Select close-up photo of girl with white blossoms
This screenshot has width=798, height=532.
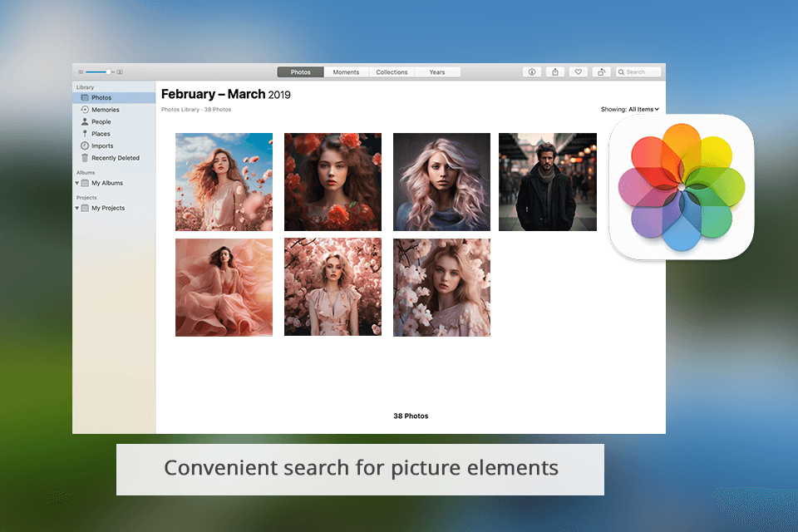441,287
